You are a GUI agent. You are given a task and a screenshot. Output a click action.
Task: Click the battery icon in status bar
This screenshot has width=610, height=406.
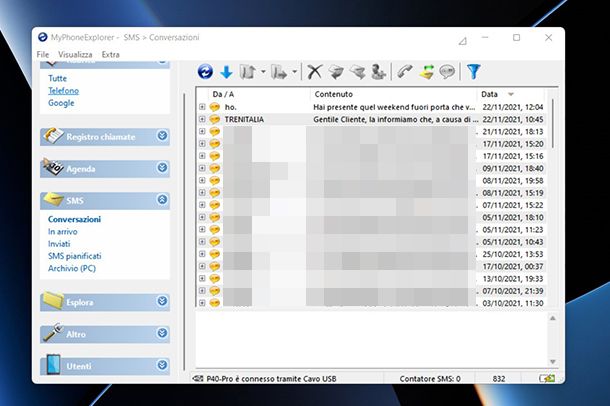547,378
